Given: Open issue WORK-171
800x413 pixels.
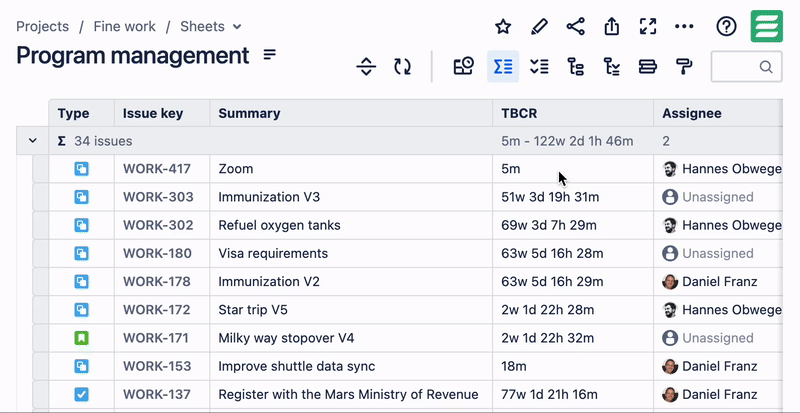Looking at the screenshot, I should click(x=156, y=338).
